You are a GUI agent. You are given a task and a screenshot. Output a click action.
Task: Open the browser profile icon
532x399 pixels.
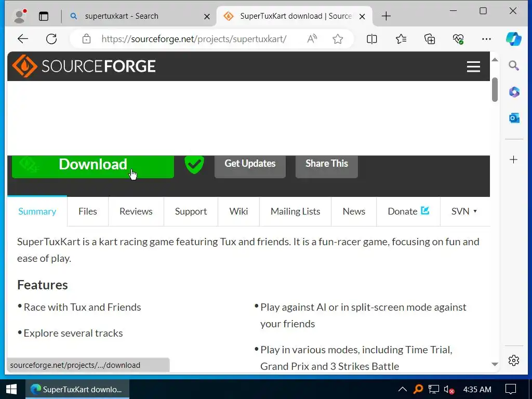(20, 16)
